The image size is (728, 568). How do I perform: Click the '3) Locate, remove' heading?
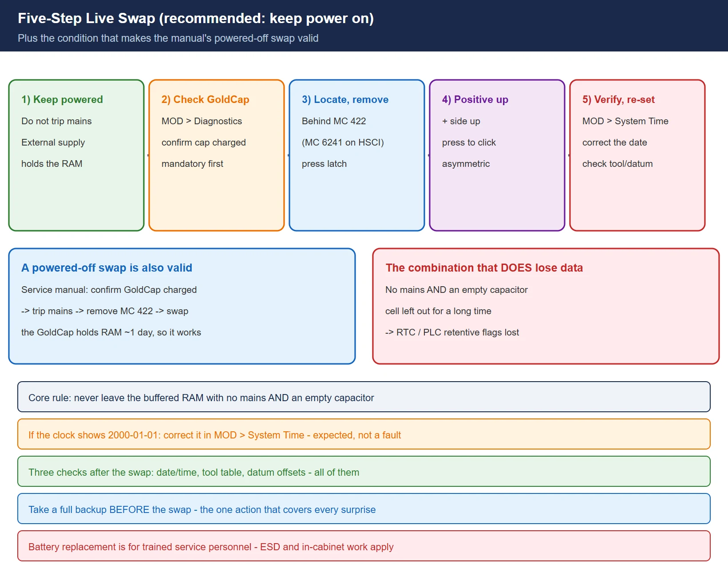pos(345,99)
